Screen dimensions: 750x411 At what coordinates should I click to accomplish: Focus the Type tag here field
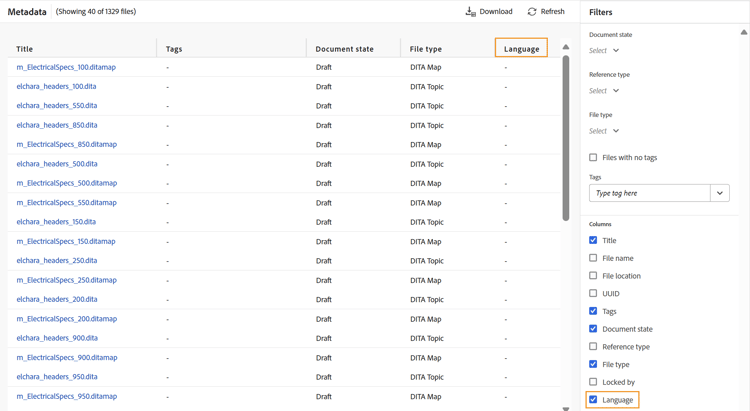point(650,193)
